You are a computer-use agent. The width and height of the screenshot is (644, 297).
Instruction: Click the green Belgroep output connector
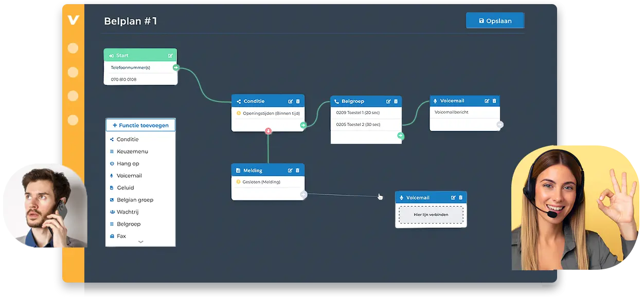click(401, 136)
